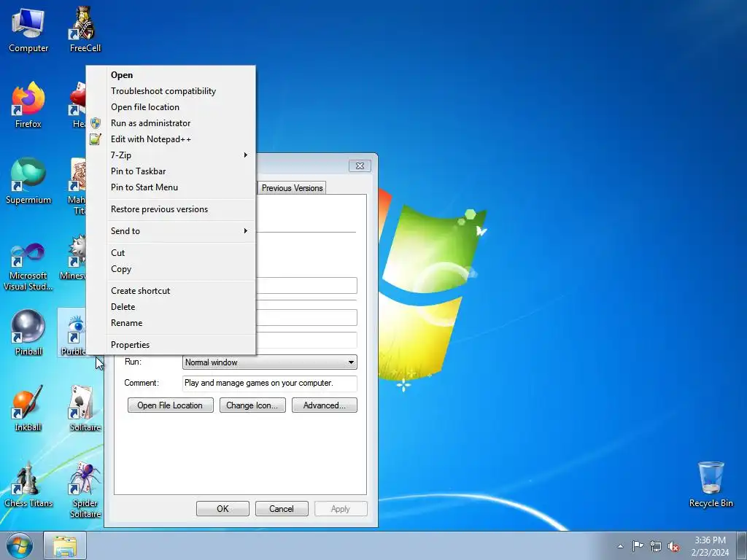Screen dimensions: 747x560
Task: Select the Microsoft Visual Studio shortcut
Action: (28, 267)
